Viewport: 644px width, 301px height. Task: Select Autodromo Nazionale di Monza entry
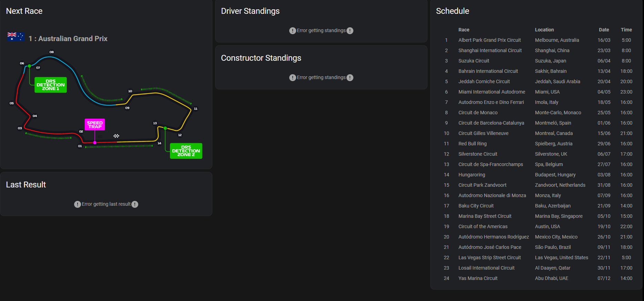click(492, 195)
